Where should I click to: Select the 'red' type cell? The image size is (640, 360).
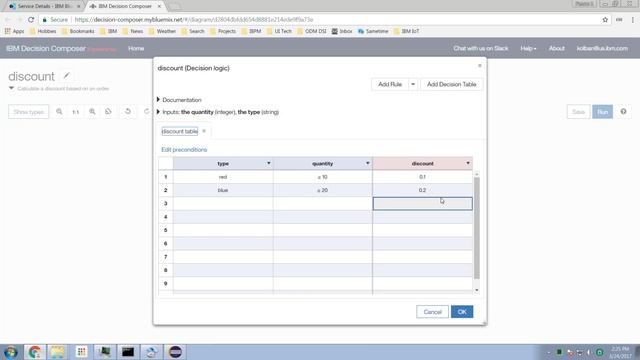click(223, 177)
